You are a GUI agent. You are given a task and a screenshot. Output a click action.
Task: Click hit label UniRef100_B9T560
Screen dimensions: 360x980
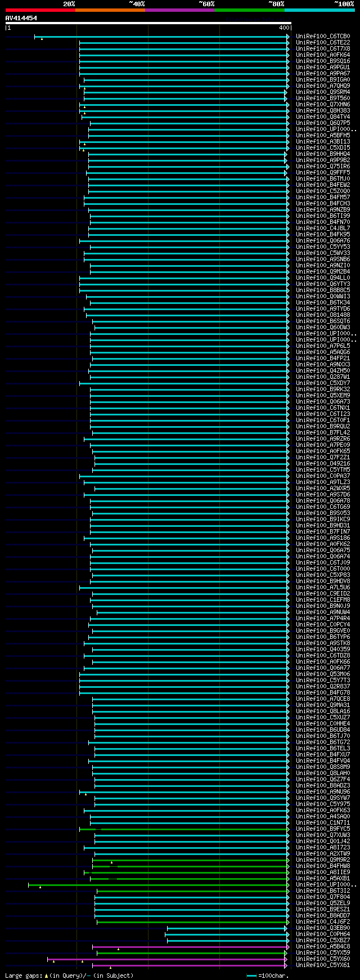[x=323, y=99]
